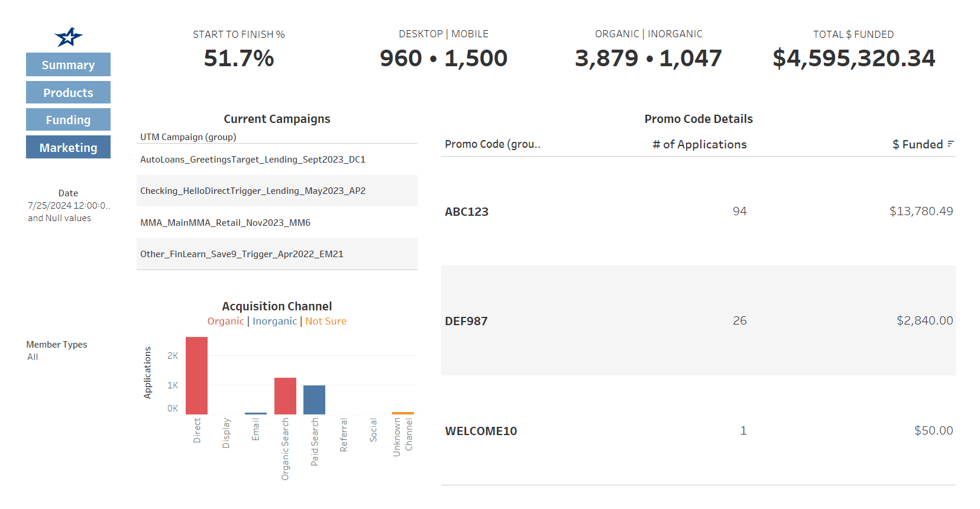Viewport: 980px width, 509px height.
Task: Select the Organic Search bar
Action: pyautogui.click(x=285, y=396)
